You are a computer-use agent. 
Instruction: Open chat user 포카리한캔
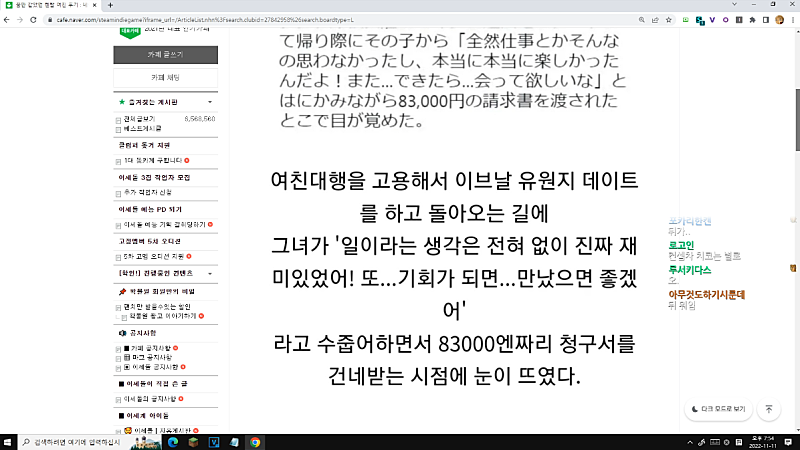click(x=690, y=221)
